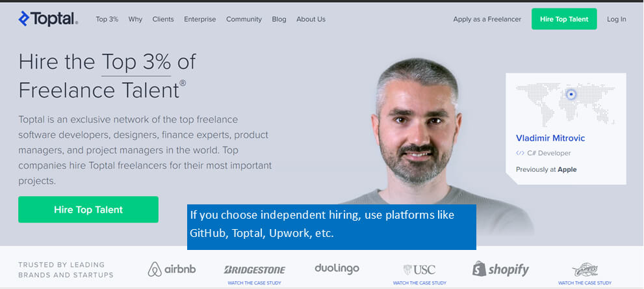Open About Us in the navigation bar
This screenshot has height=289, width=644.
(311, 20)
